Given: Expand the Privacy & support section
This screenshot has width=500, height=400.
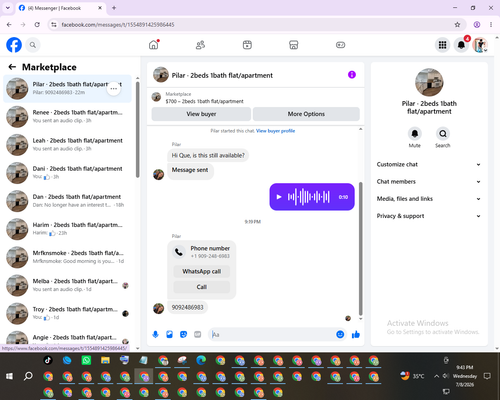Looking at the screenshot, I should point(429,216).
